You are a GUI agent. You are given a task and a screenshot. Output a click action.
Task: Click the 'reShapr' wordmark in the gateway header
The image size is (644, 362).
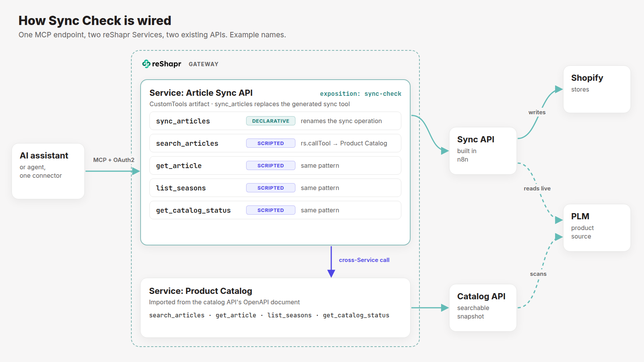[x=166, y=64]
